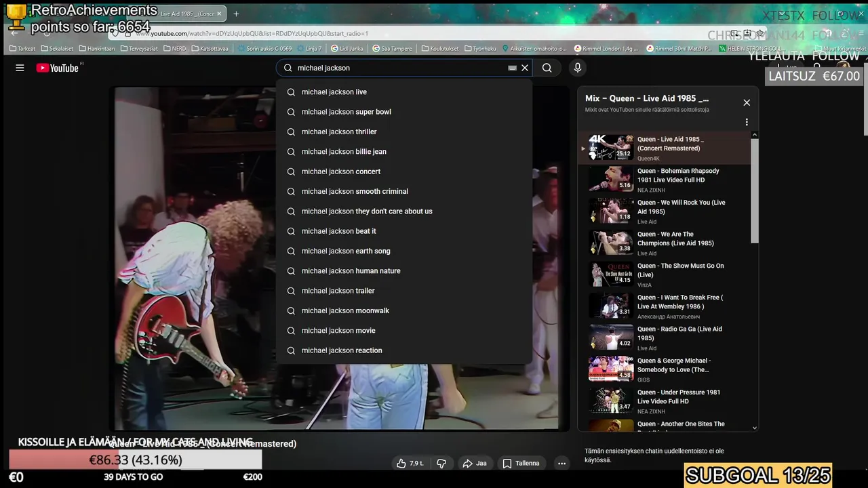Like the video with thumbs up
868x488 pixels.
(410, 464)
